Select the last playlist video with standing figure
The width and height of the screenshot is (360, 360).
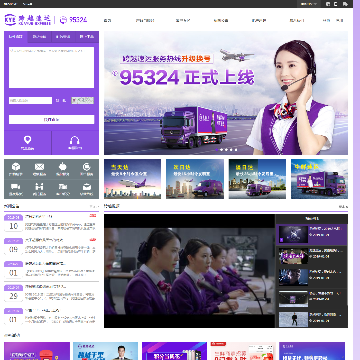pos(312,319)
